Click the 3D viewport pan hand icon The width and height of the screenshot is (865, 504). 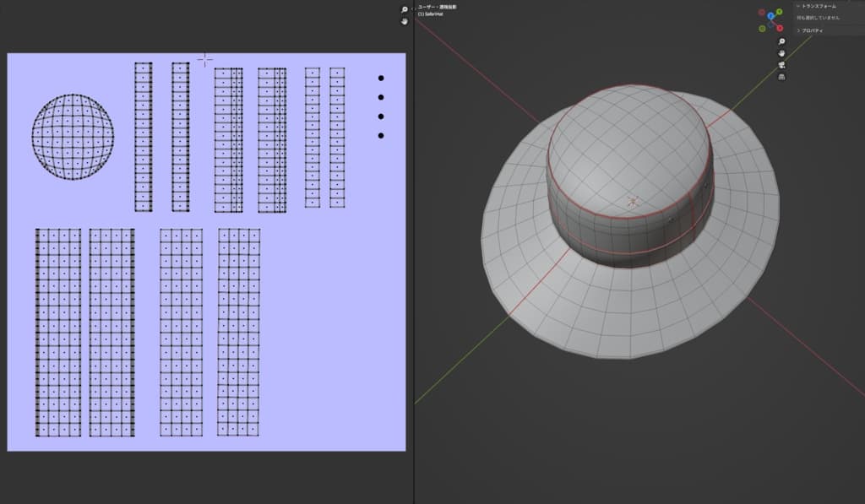[x=781, y=53]
